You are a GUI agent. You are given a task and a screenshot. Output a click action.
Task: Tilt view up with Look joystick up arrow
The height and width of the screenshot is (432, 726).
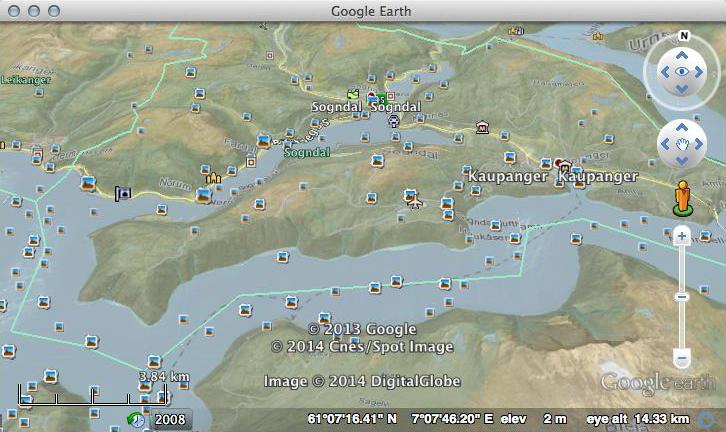coord(682,56)
